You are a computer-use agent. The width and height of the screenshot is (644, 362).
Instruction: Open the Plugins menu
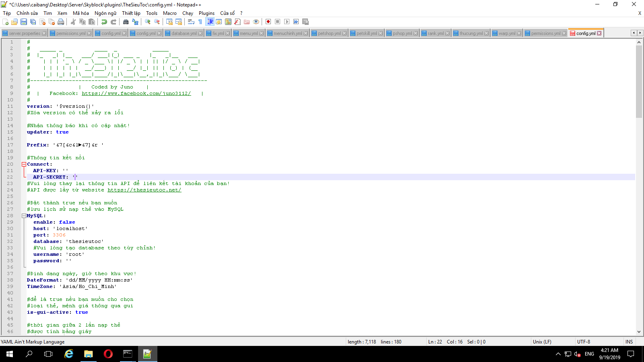click(206, 13)
